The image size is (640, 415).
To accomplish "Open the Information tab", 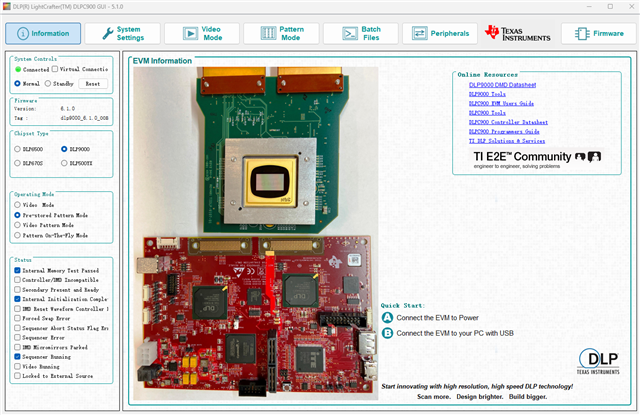I will click(x=43, y=33).
